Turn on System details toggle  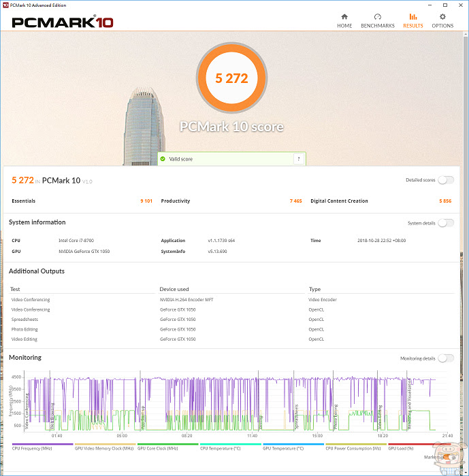pyautogui.click(x=446, y=223)
